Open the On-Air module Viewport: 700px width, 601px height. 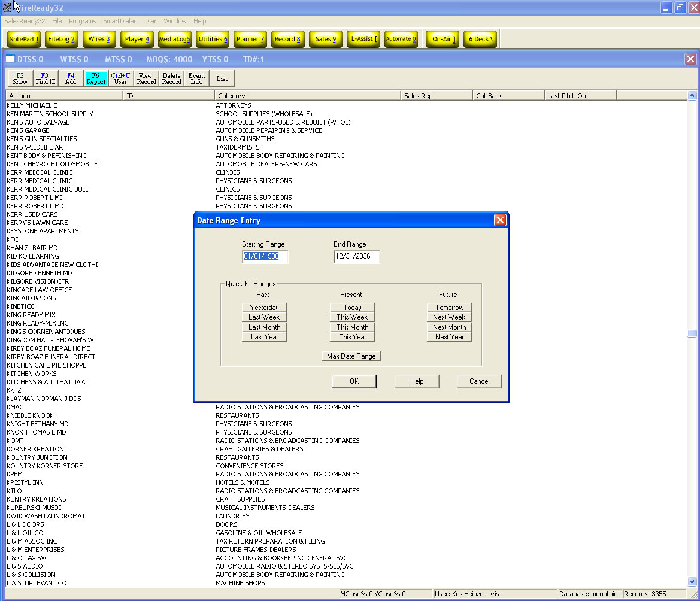pos(443,39)
